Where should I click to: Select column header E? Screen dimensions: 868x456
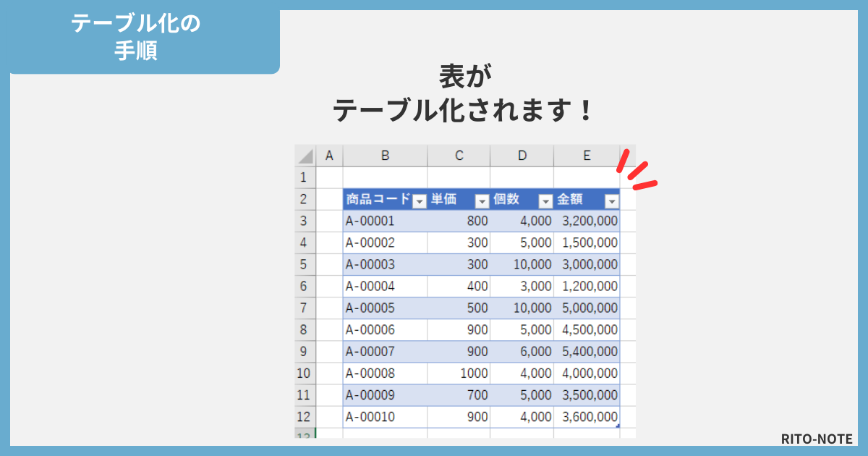point(586,155)
